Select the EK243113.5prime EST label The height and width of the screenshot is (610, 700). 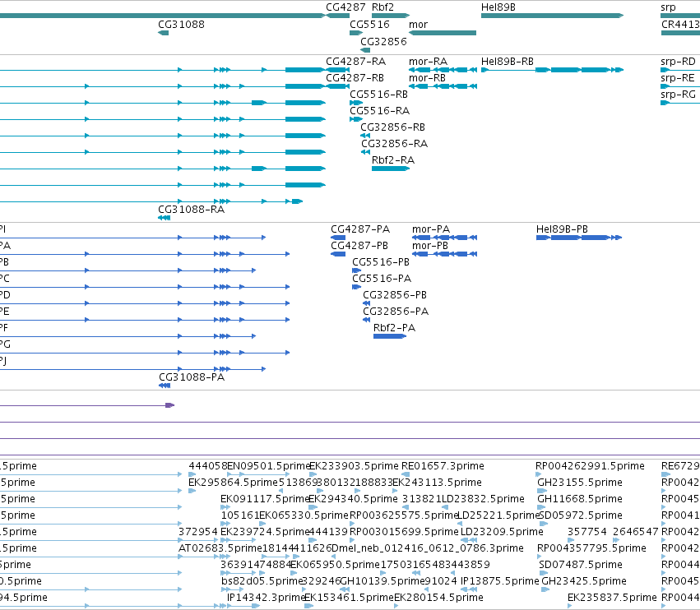pyautogui.click(x=437, y=483)
